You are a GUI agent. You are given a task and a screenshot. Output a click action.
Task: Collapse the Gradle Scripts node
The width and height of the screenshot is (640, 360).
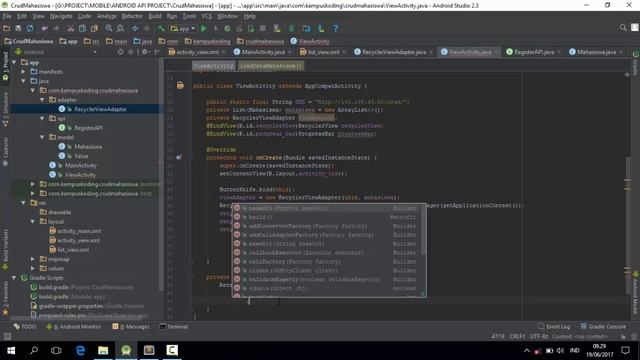(14, 278)
